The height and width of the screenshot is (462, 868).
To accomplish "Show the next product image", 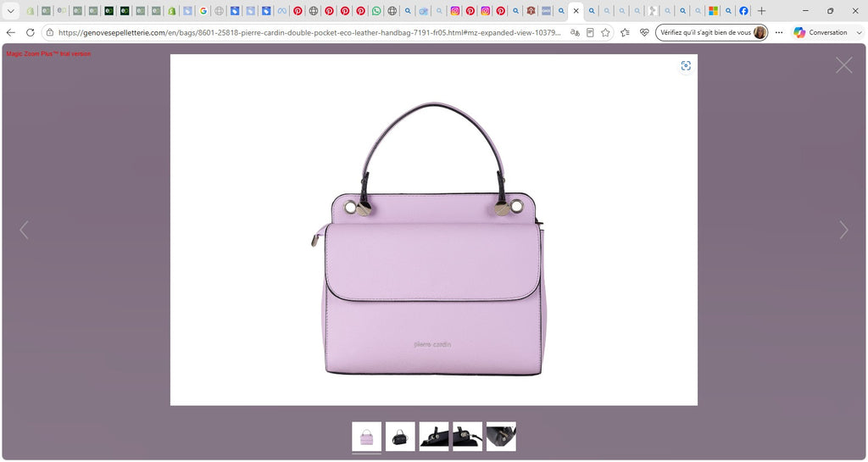I will 843,230.
